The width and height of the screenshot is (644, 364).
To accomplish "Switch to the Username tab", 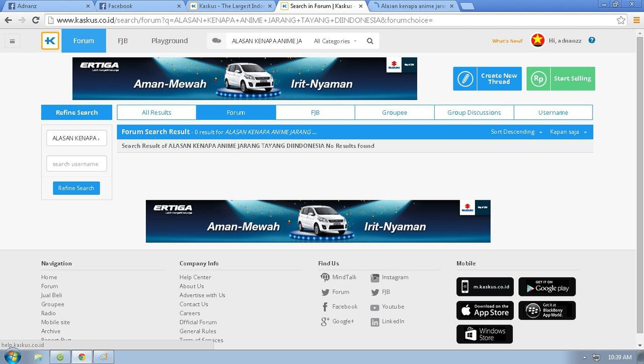I will [x=553, y=112].
